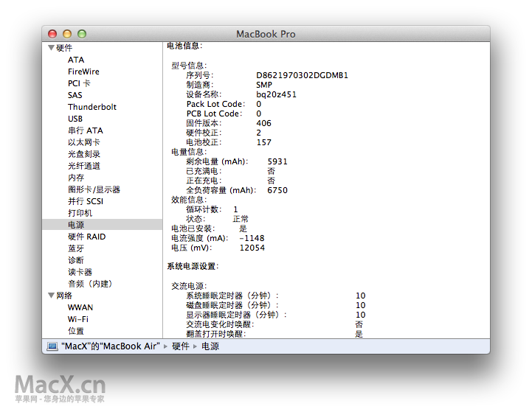The image size is (532, 412).
Task: Open 音频（内建） entry
Action: tap(90, 284)
